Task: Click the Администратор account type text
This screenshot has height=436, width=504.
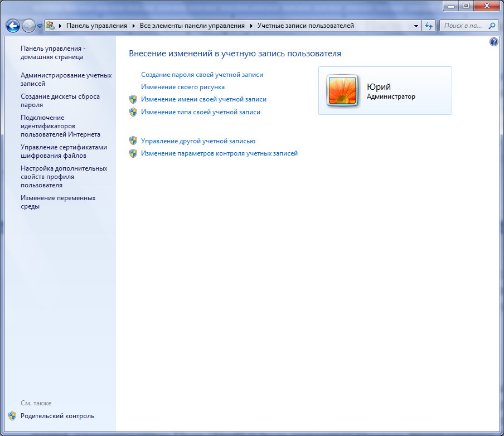Action: [x=391, y=96]
